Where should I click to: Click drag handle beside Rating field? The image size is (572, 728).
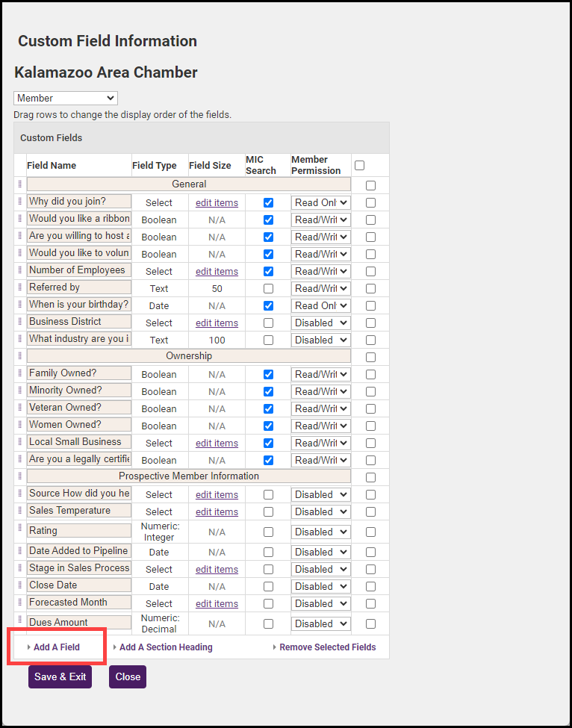coord(20,529)
